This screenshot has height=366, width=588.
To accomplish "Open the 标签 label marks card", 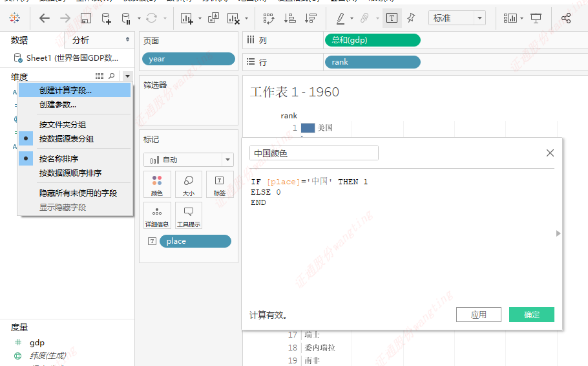I will (x=220, y=185).
